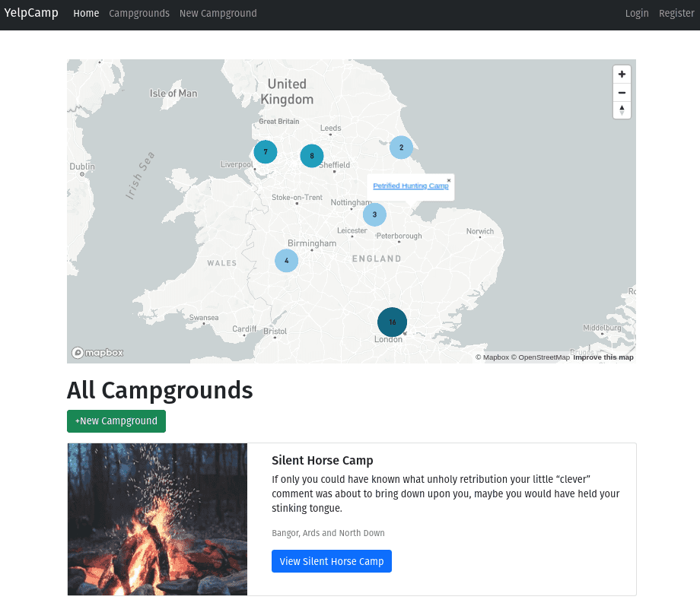700x603 pixels.
Task: Click the London label on the map
Action: click(388, 339)
